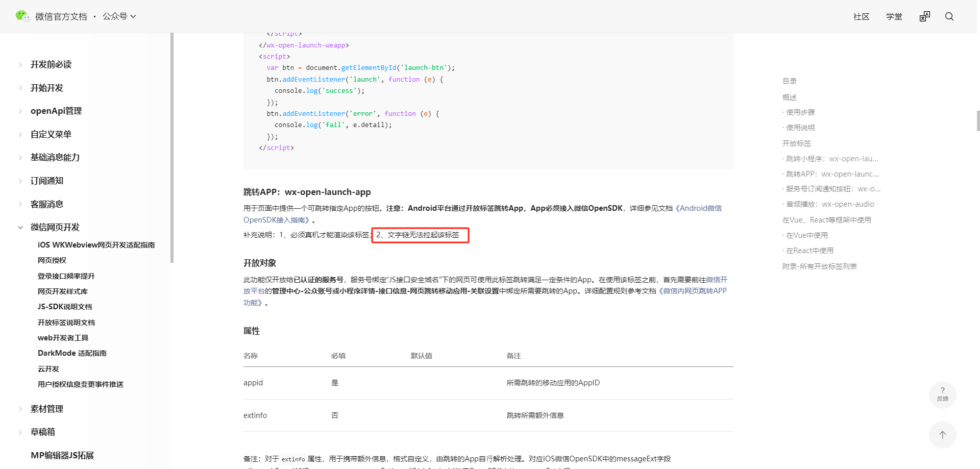
Task: Jump to 使用说明 in the contents
Action: coord(800,128)
